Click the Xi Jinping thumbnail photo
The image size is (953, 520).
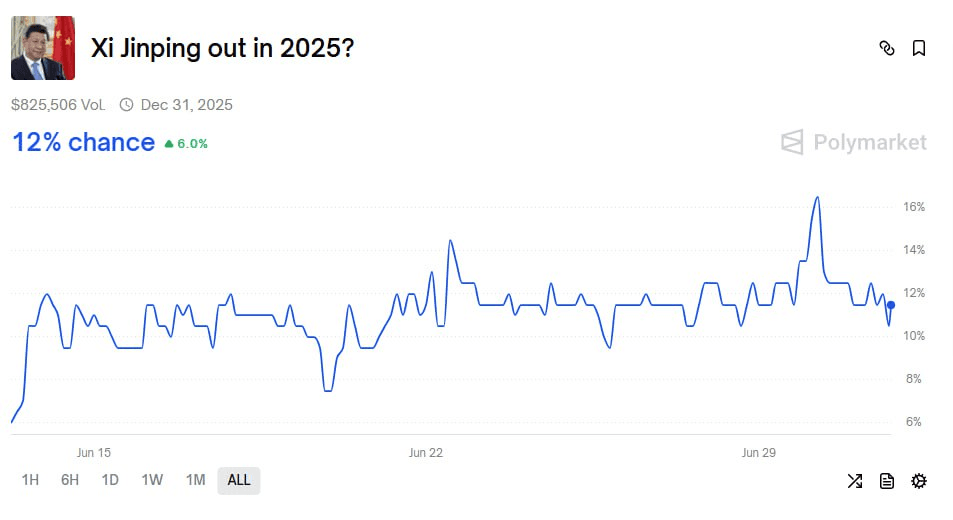[43, 48]
